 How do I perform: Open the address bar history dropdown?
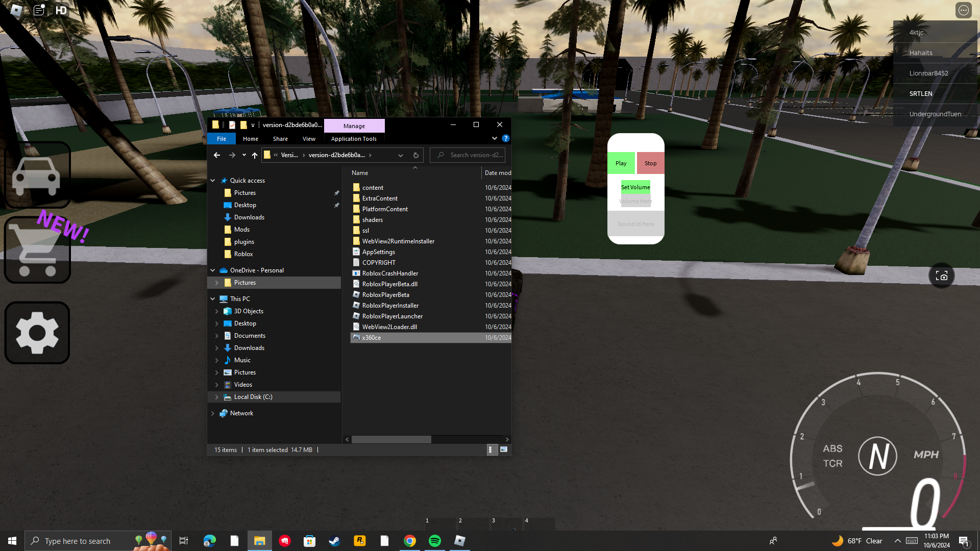(401, 155)
